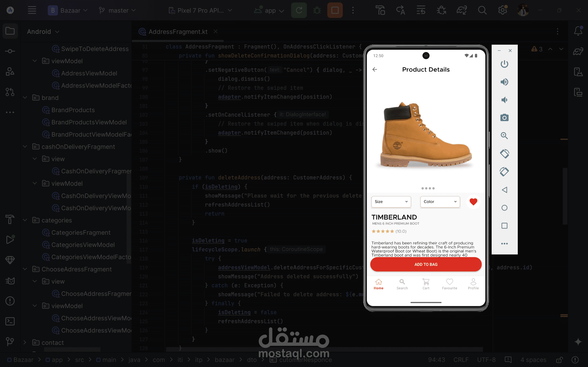Expand the contact folder
Image resolution: width=588 pixels, height=367 pixels.
25,343
